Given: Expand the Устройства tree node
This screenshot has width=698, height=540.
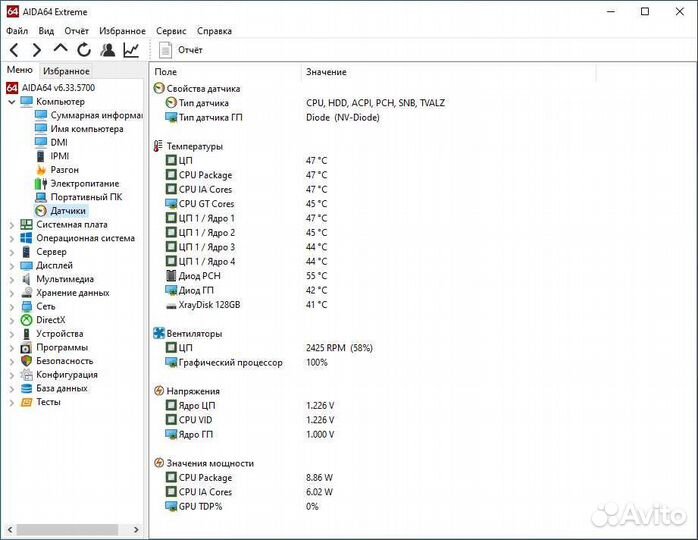Looking at the screenshot, I should point(12,335).
